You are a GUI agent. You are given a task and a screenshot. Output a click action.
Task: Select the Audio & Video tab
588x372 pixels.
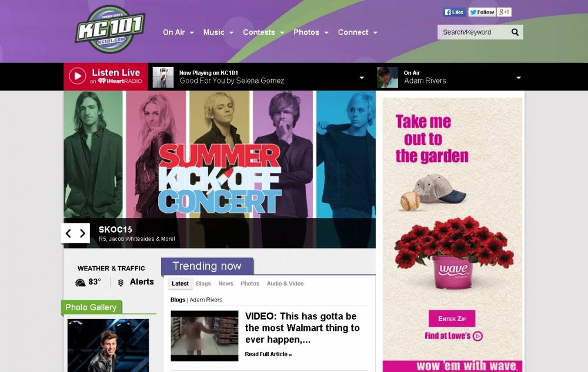pos(285,284)
